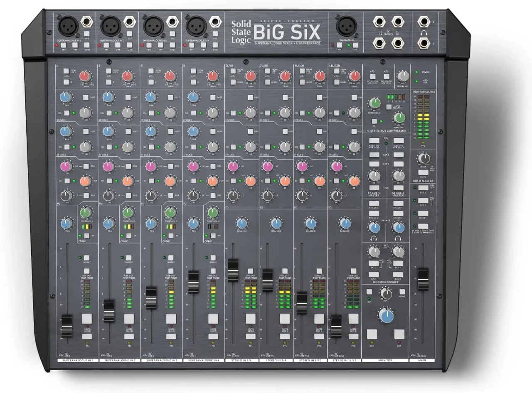Switch input 1 to LINE

pyautogui.click(x=87, y=44)
